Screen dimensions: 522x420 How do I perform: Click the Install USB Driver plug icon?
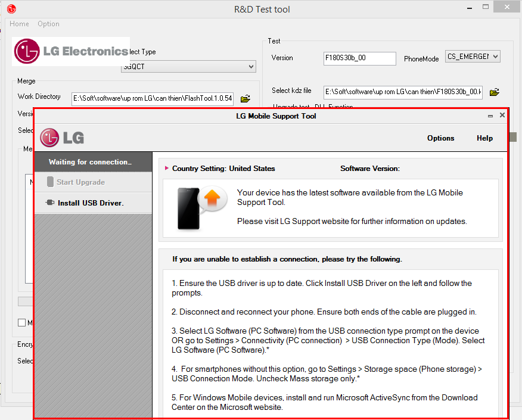(x=50, y=203)
